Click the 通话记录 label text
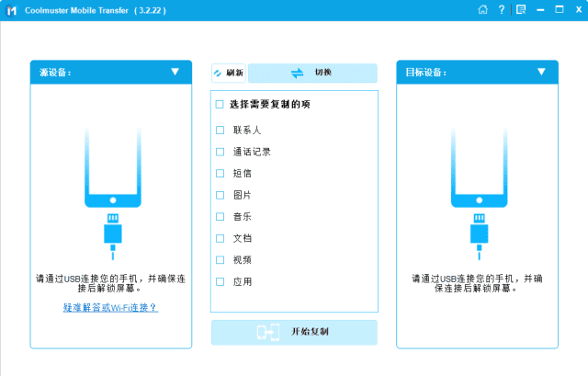588x376 pixels. click(252, 152)
